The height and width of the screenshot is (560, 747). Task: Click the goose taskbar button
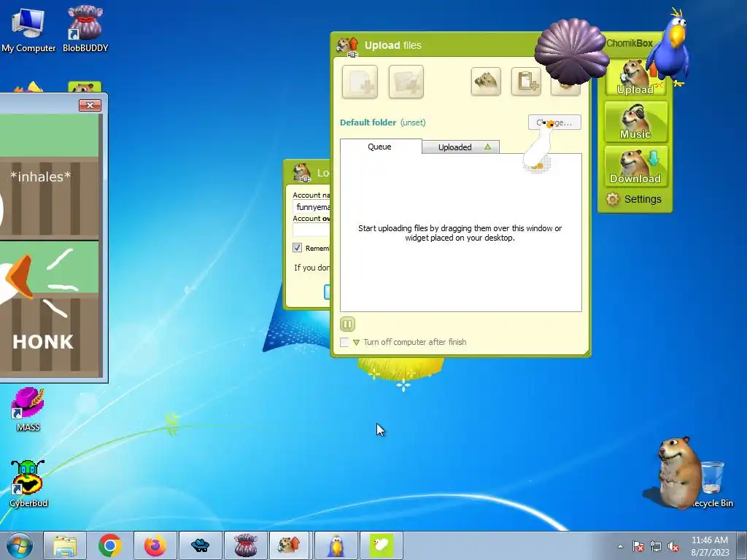tap(381, 545)
